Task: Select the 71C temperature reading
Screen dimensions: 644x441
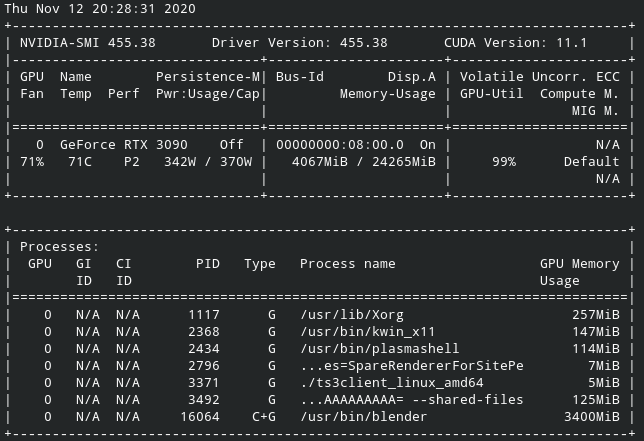Action: coord(80,161)
